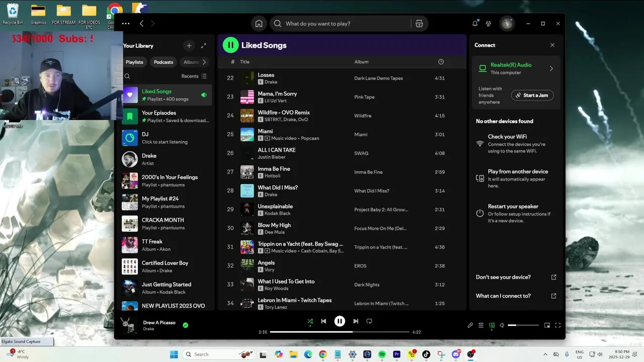Open Spotify from the taskbar
Viewport: 644px width, 362px height.
382,354
